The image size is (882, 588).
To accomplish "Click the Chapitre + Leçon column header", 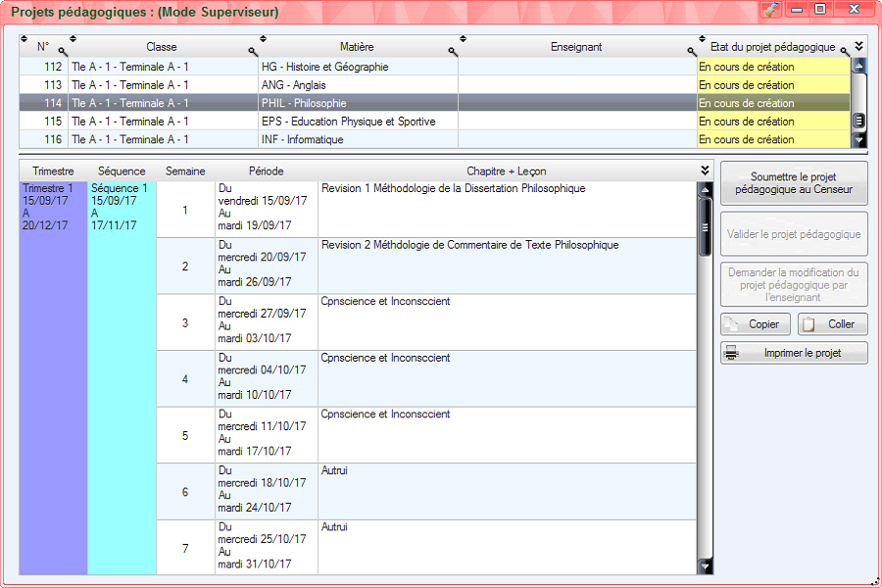I will tap(507, 171).
